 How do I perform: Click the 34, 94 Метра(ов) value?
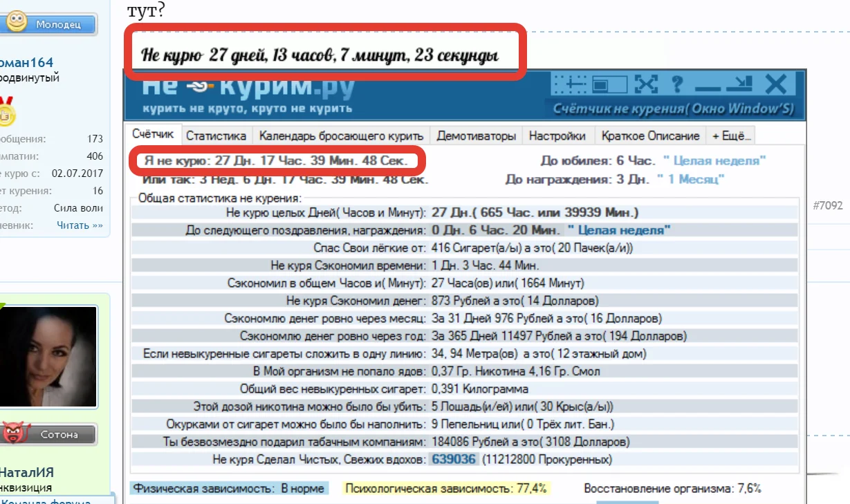click(539, 354)
